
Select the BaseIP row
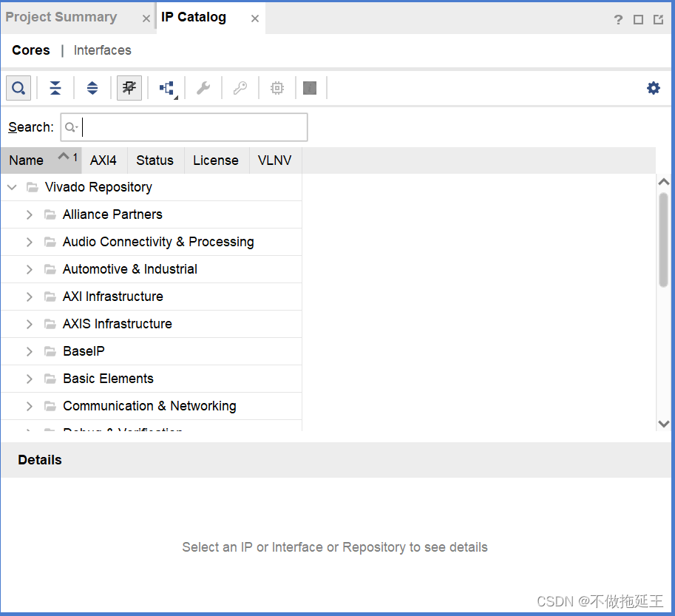pos(151,351)
